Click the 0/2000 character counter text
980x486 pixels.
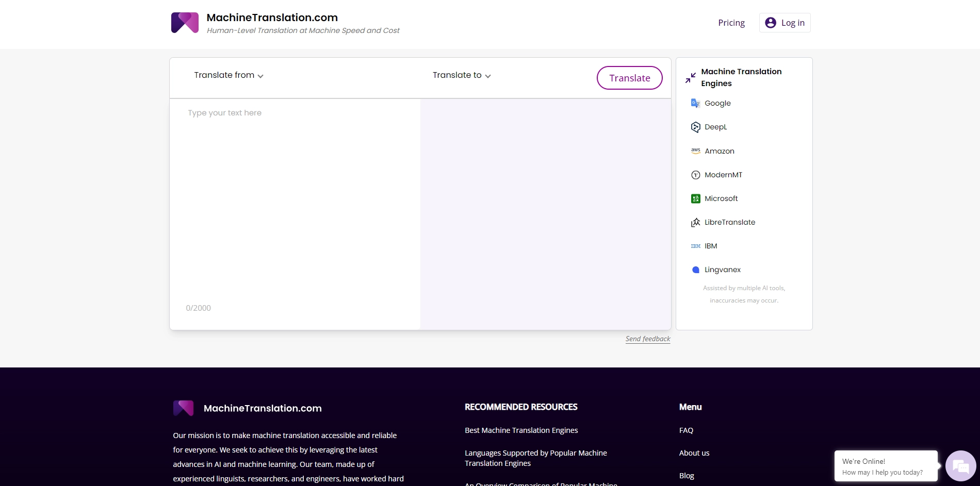198,308
